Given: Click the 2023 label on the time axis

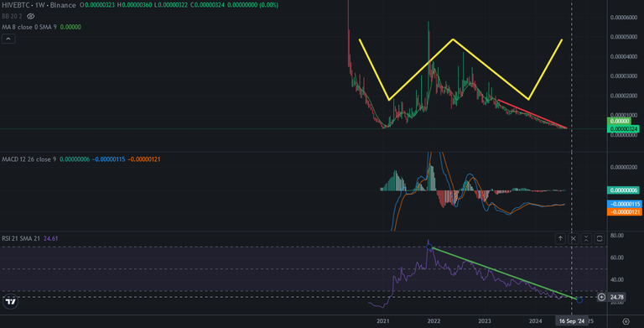Looking at the screenshot, I should (x=485, y=321).
